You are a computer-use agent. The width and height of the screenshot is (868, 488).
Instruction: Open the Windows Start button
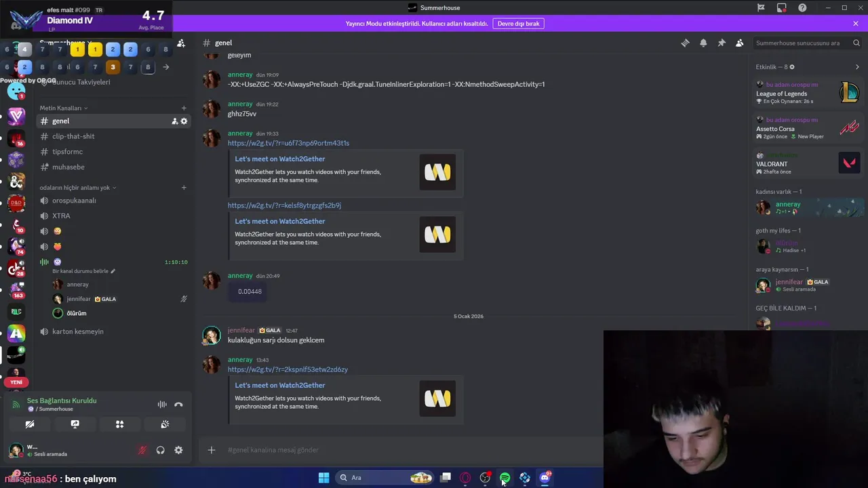[323, 478]
